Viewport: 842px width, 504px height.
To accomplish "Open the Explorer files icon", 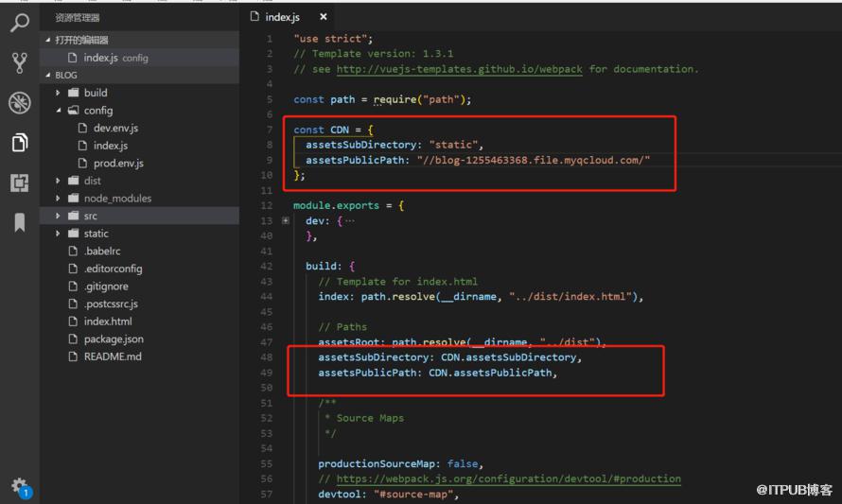I will 20,142.
